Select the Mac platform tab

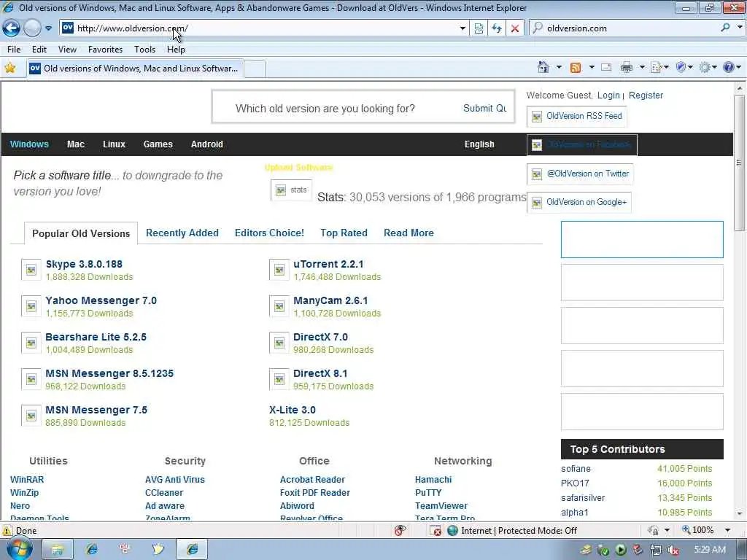tap(76, 144)
